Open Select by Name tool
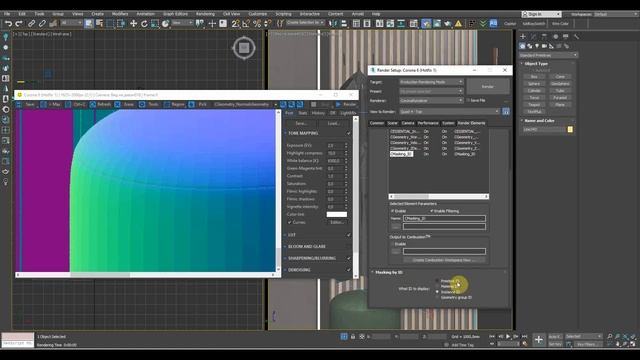The height and width of the screenshot is (360, 640). pos(99,24)
